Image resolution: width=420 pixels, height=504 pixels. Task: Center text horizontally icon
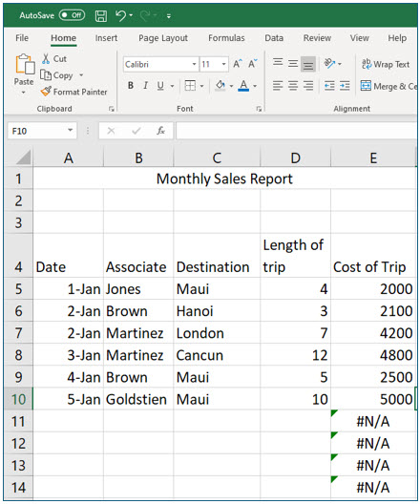pyautogui.click(x=293, y=86)
